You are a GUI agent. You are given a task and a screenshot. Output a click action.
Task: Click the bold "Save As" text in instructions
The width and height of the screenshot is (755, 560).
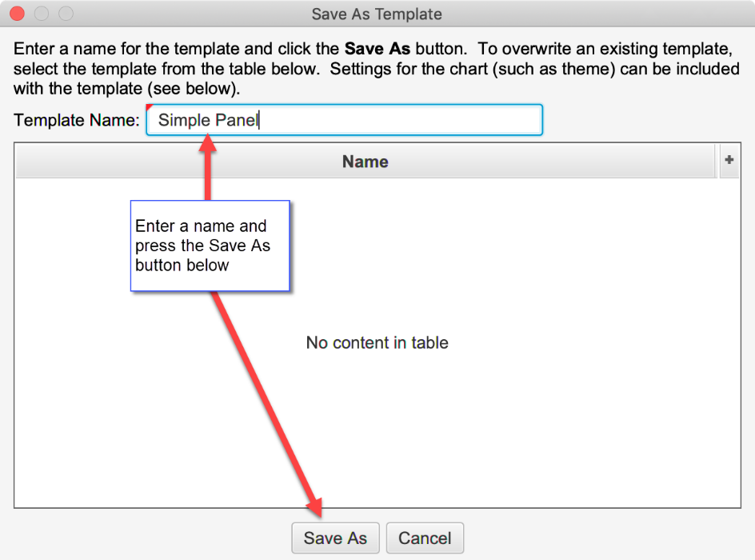tap(377, 48)
